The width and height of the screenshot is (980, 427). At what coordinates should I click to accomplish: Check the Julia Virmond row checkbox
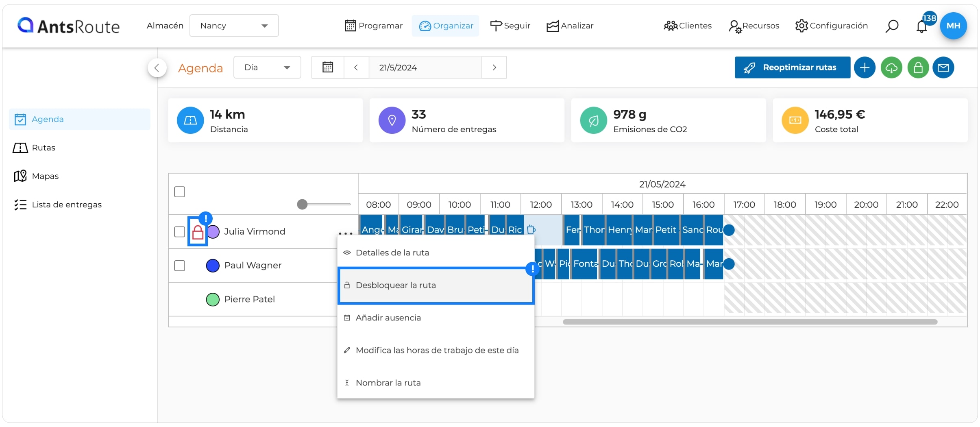click(180, 232)
